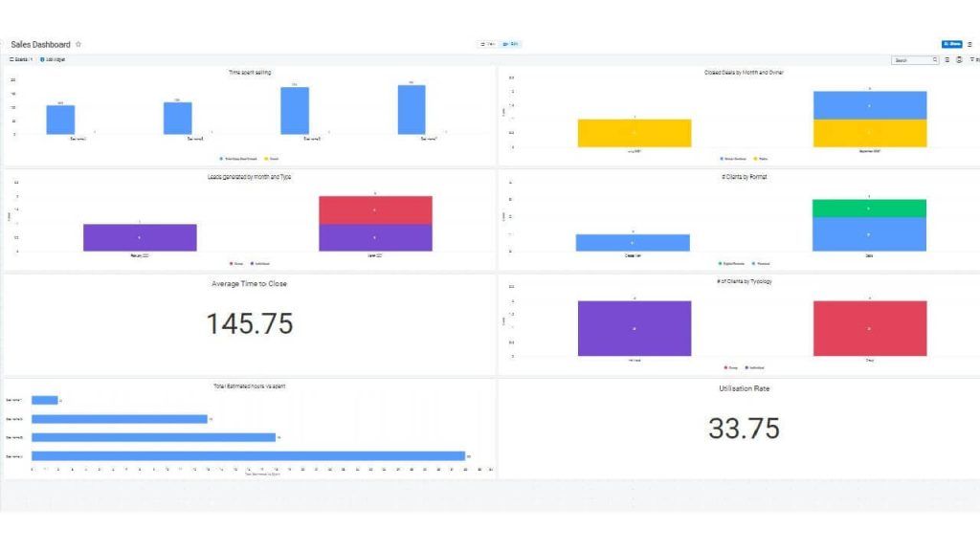Click list icon right of Search box
Viewport: 980px width, 551px height.
pos(947,60)
